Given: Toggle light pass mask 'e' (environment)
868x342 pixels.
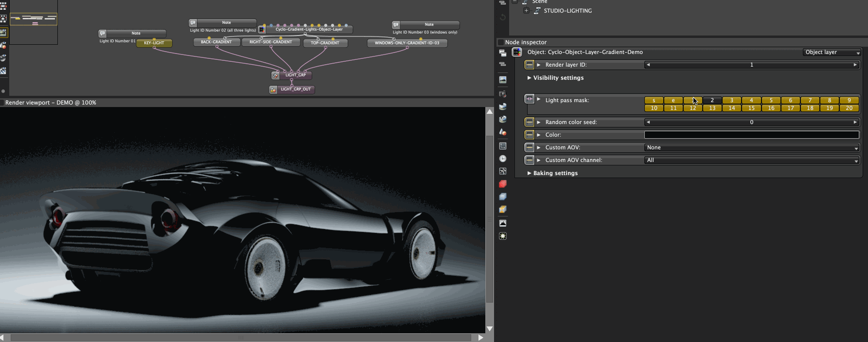Looking at the screenshot, I should point(673,100).
